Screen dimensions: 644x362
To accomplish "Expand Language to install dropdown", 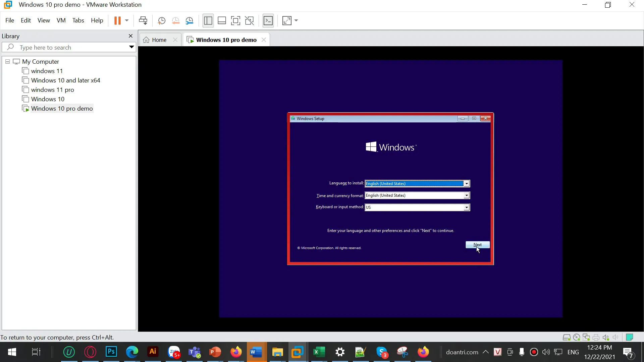I will pyautogui.click(x=466, y=184).
